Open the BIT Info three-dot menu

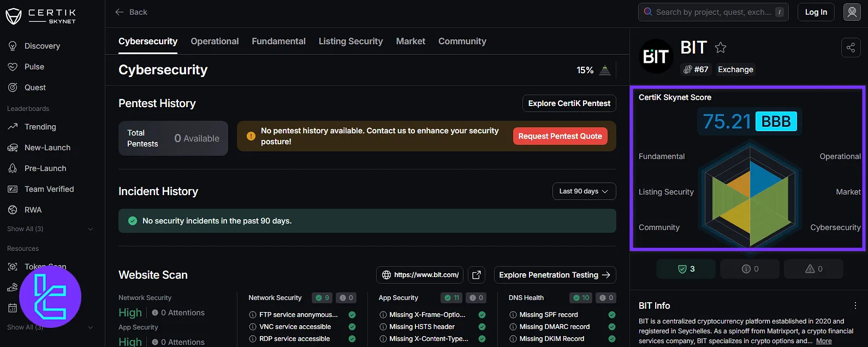(x=855, y=305)
